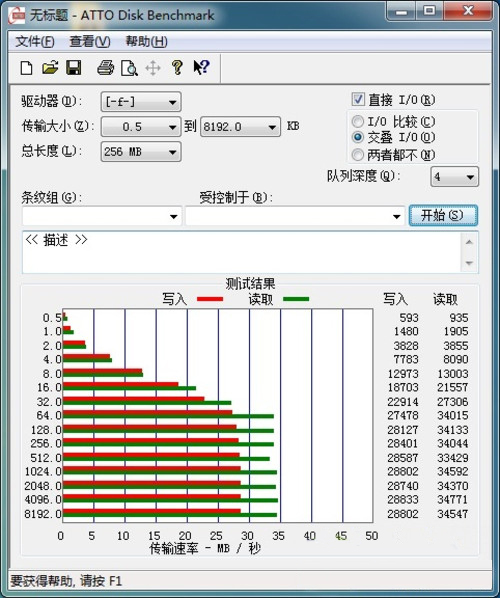The height and width of the screenshot is (598, 500).
Task: Open the 条纹组 dropdown
Action: click(x=101, y=216)
